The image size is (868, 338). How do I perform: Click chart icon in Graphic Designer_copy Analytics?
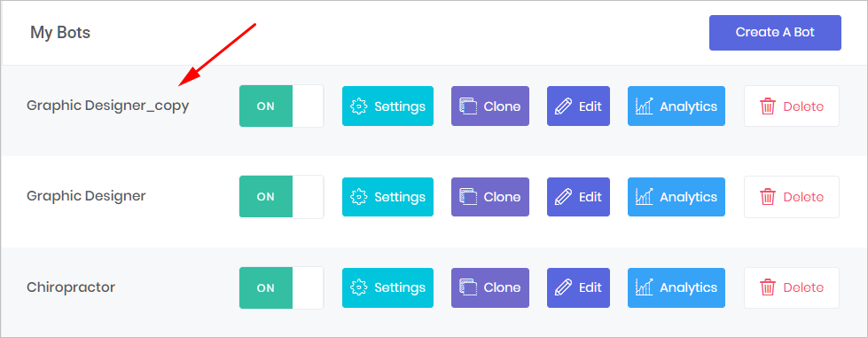coord(644,106)
